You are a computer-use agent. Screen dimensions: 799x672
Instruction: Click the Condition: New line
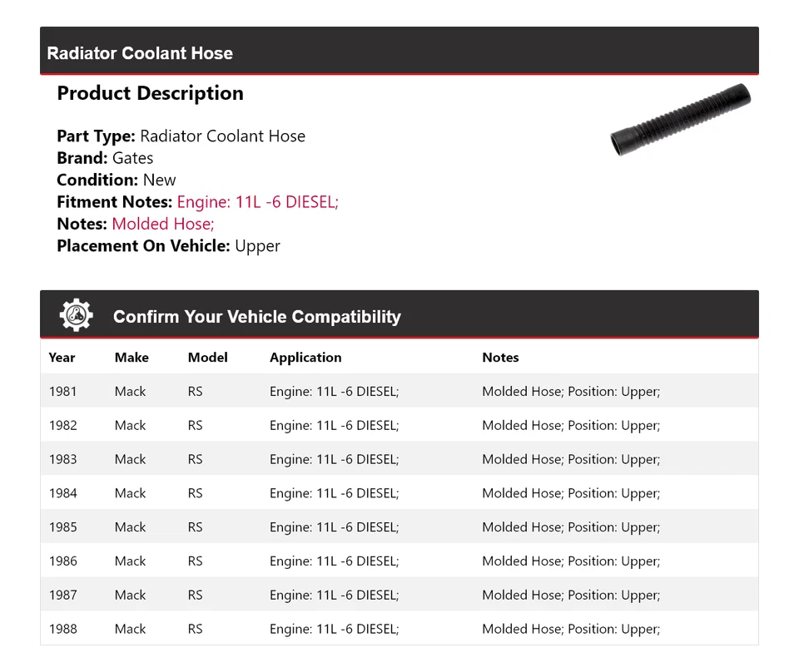pyautogui.click(x=117, y=180)
